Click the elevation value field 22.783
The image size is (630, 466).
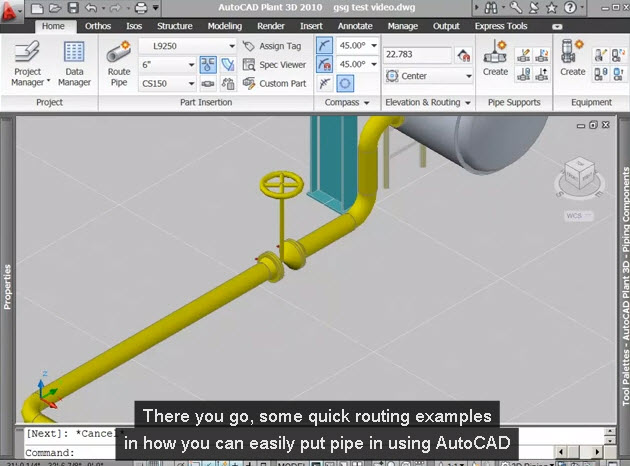click(417, 54)
